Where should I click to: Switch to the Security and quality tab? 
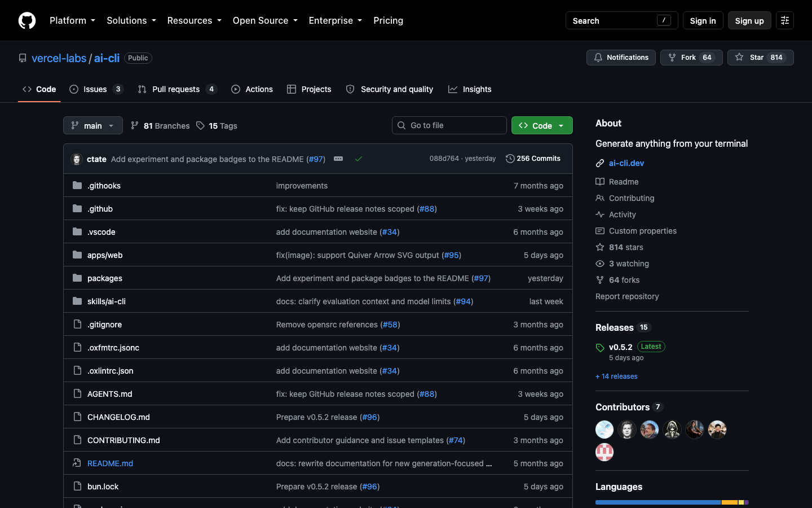(x=390, y=89)
